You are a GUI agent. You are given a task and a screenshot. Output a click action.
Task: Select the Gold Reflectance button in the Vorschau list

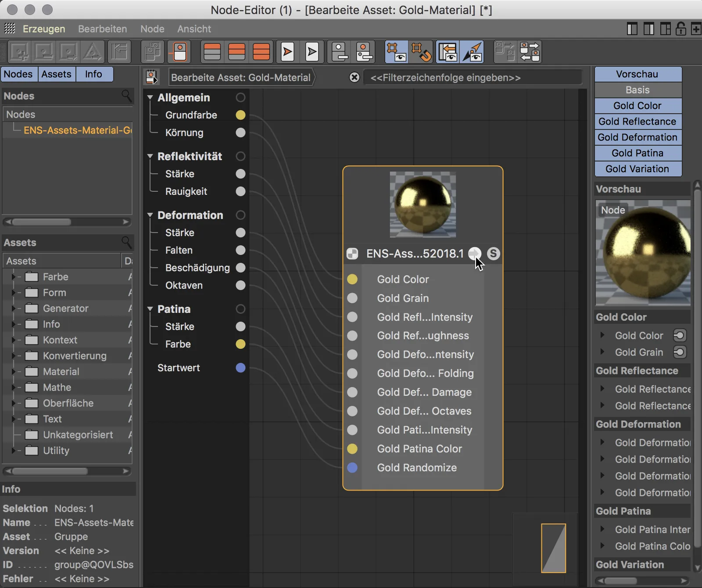click(x=637, y=122)
